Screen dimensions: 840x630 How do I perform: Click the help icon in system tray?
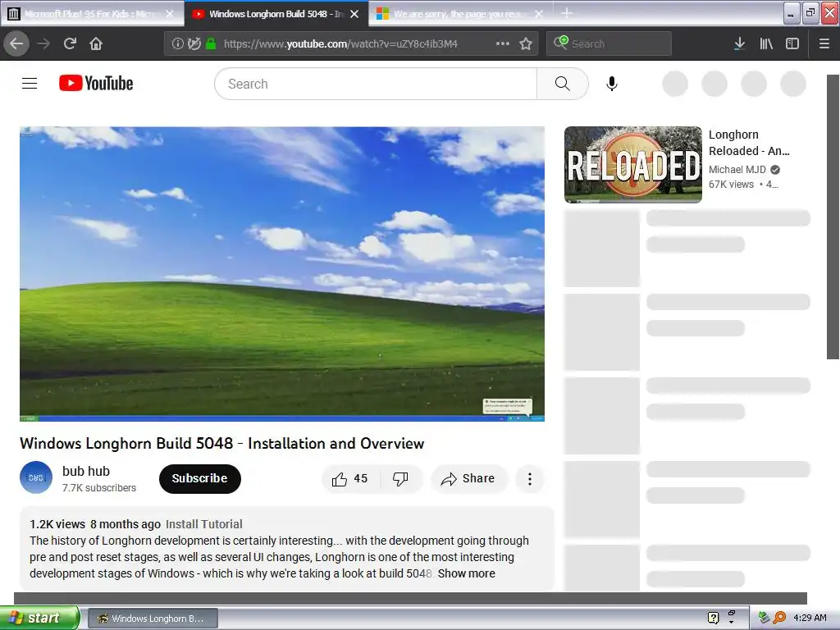(713, 618)
